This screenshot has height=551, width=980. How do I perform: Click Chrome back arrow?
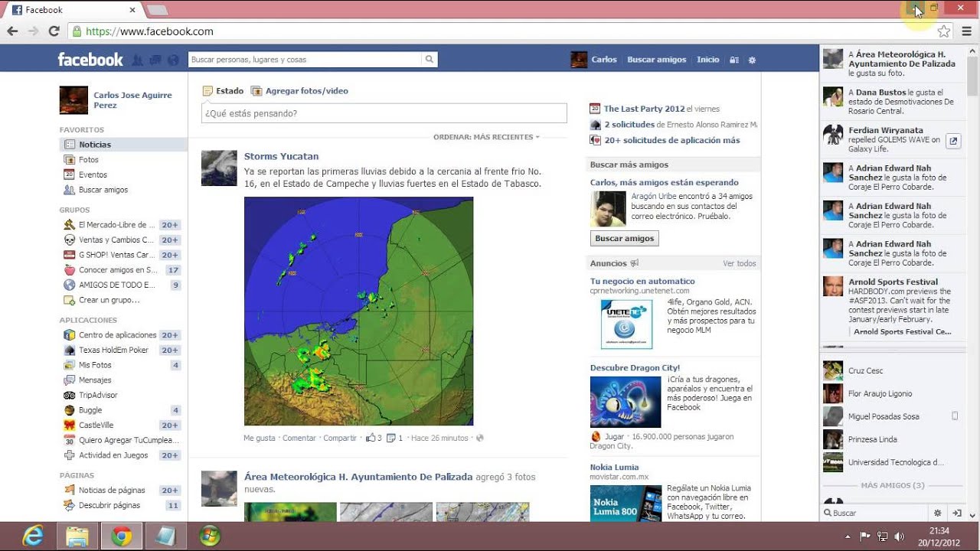pos(12,31)
